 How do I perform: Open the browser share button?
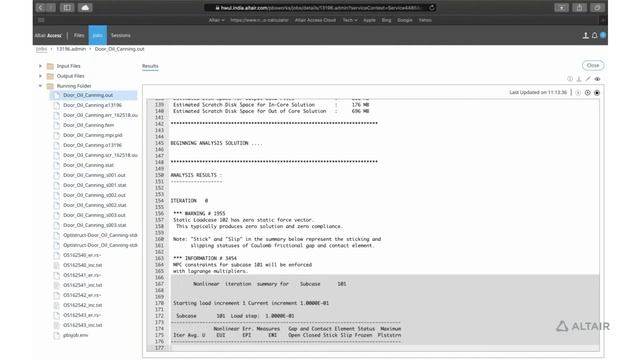pyautogui.click(x=579, y=7)
